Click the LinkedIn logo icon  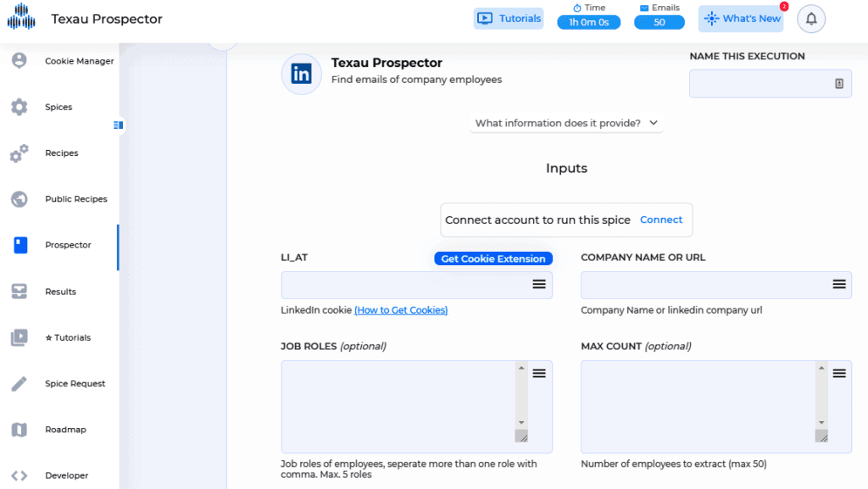pyautogui.click(x=302, y=74)
